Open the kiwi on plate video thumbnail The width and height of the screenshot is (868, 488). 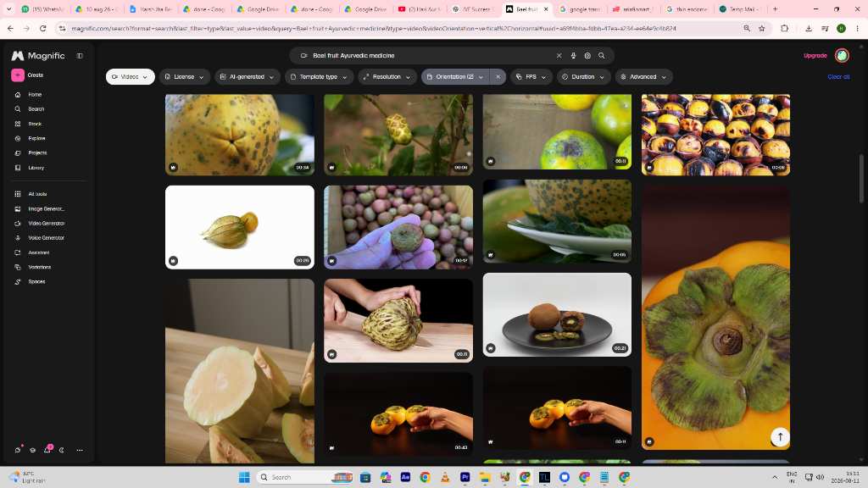coord(557,314)
